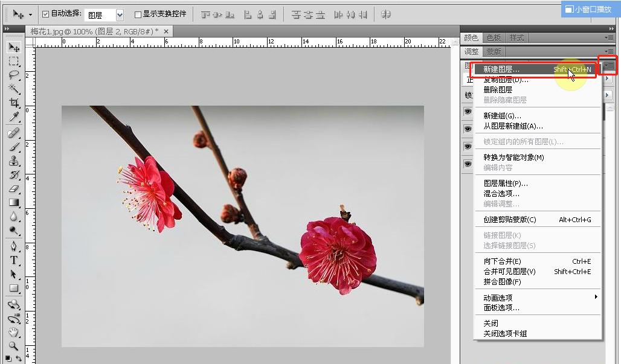The width and height of the screenshot is (621, 364).
Task: Switch to the 色板 tab
Action: point(494,38)
